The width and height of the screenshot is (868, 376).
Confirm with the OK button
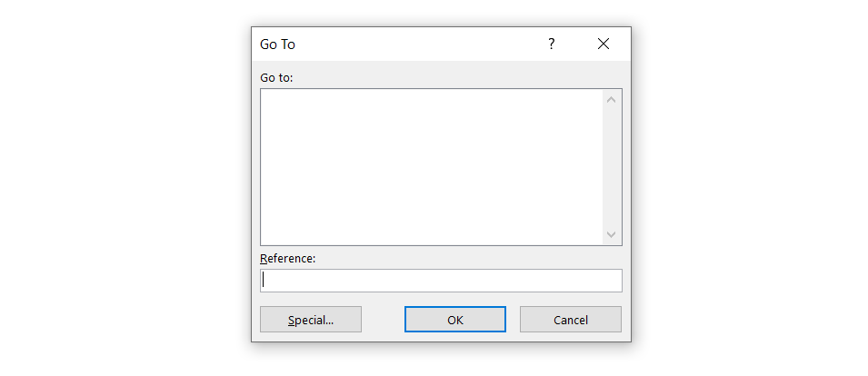point(455,320)
